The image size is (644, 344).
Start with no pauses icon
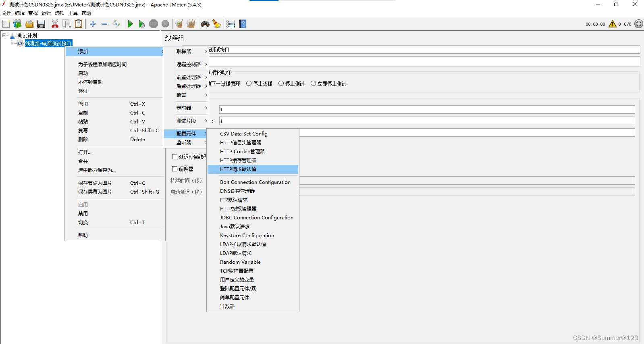(x=141, y=24)
